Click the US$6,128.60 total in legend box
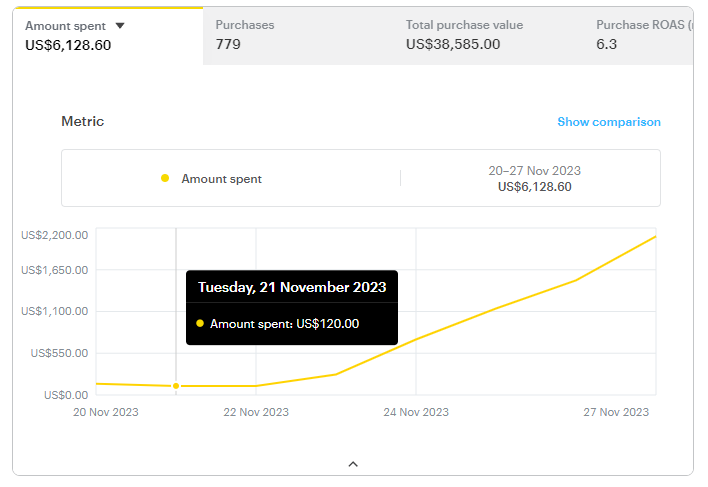The width and height of the screenshot is (708, 487). click(x=534, y=187)
